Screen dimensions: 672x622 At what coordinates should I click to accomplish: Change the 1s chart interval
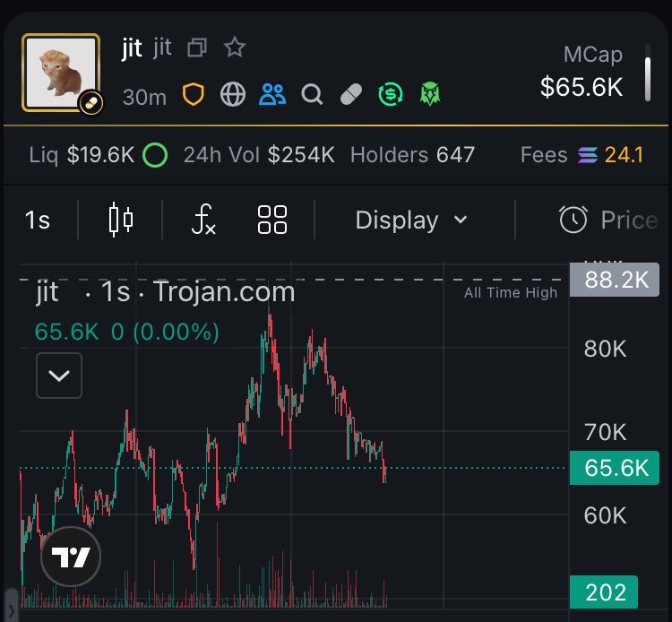click(x=38, y=220)
